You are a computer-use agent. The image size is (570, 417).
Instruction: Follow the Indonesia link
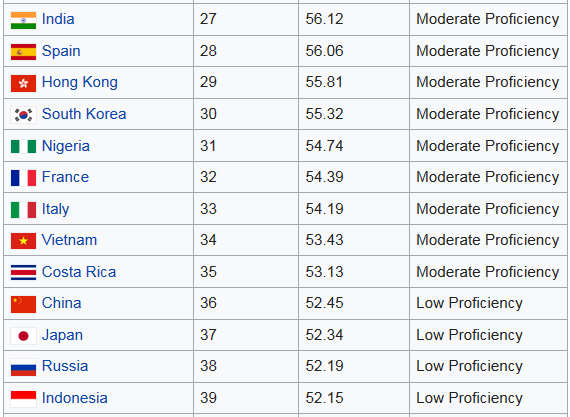[75, 398]
